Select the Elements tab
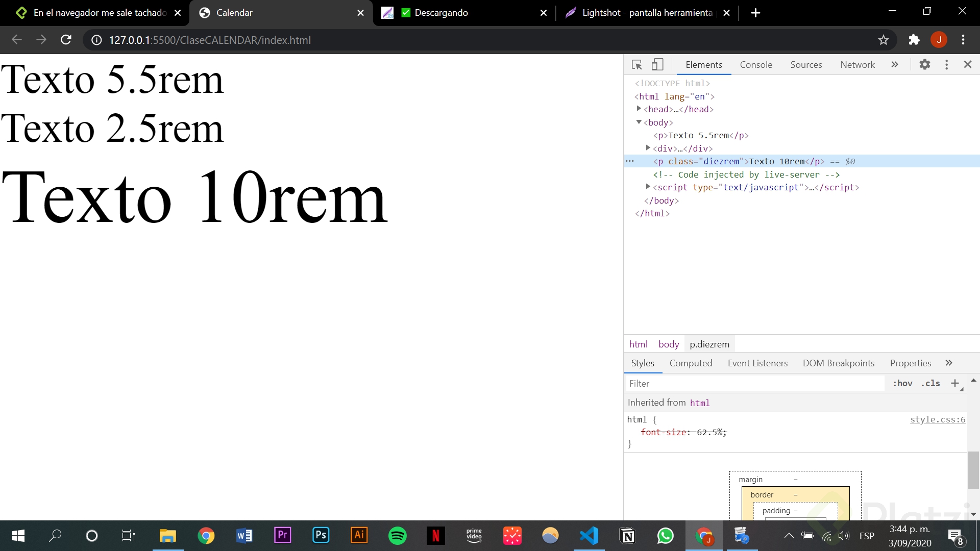This screenshot has height=551, width=980. tap(704, 65)
